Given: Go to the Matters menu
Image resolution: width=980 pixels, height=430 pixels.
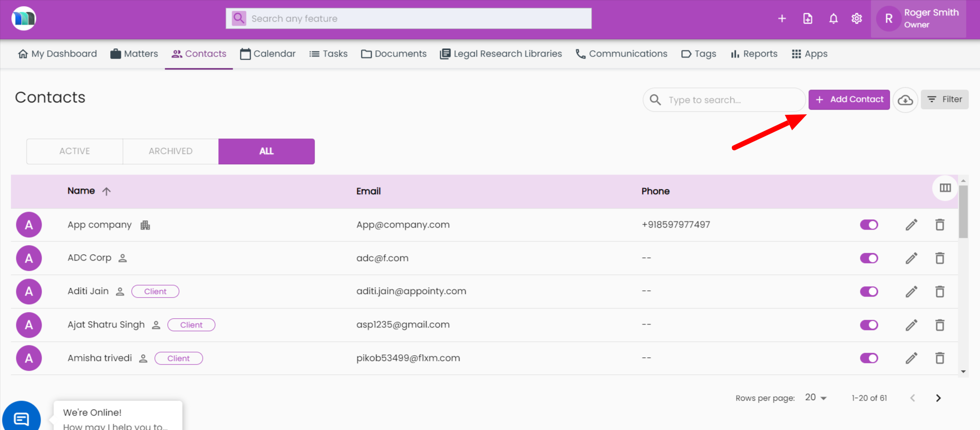Looking at the screenshot, I should point(134,54).
